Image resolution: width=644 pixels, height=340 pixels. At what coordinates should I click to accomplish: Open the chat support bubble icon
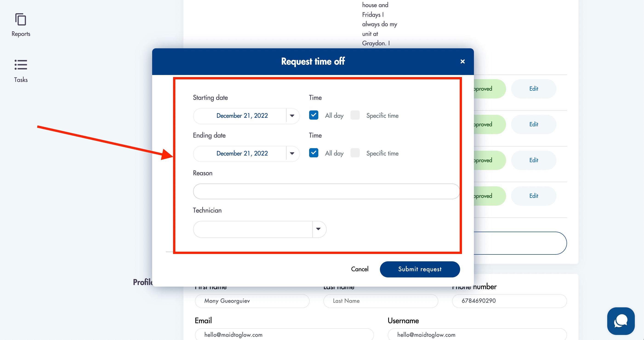click(621, 321)
